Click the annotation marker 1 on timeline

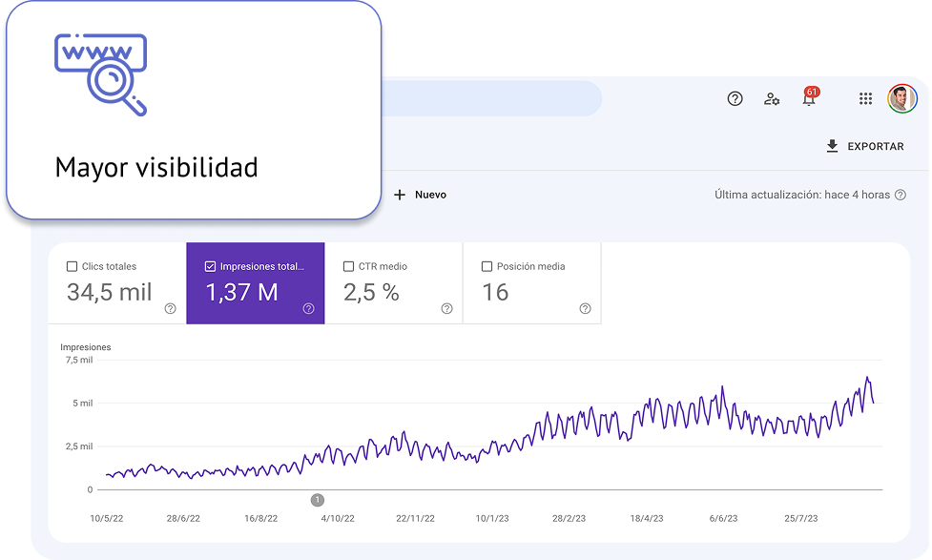[x=318, y=499]
